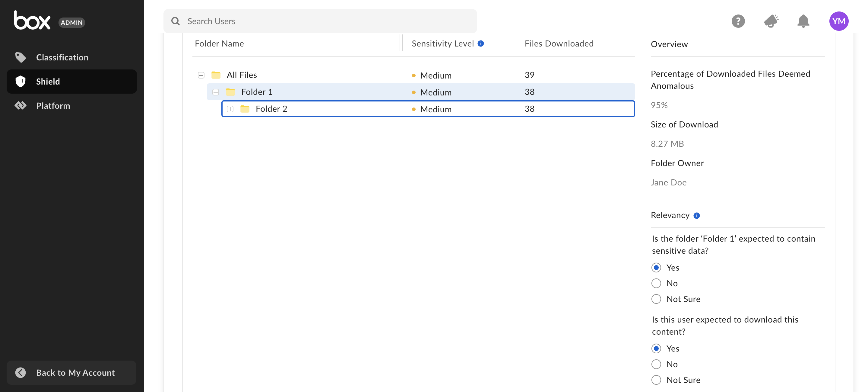Select No for the sensitive data question
Viewport: 868px width, 392px height.
[x=656, y=283]
